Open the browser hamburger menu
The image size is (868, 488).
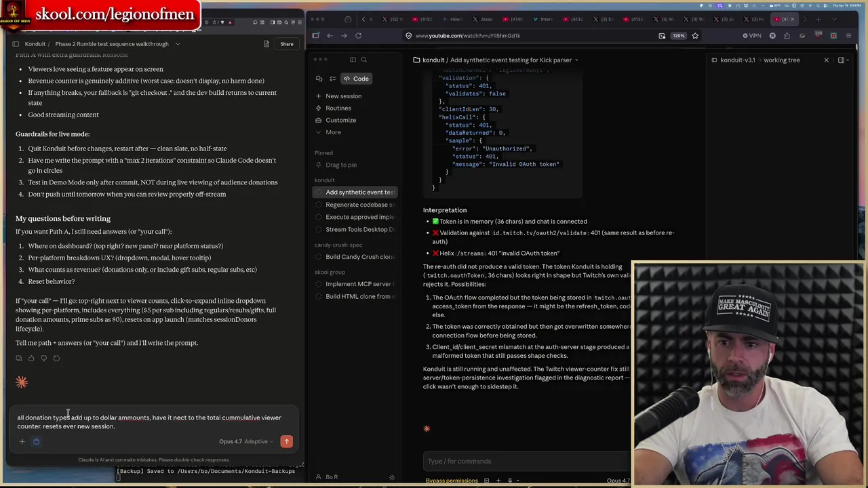[848, 36]
